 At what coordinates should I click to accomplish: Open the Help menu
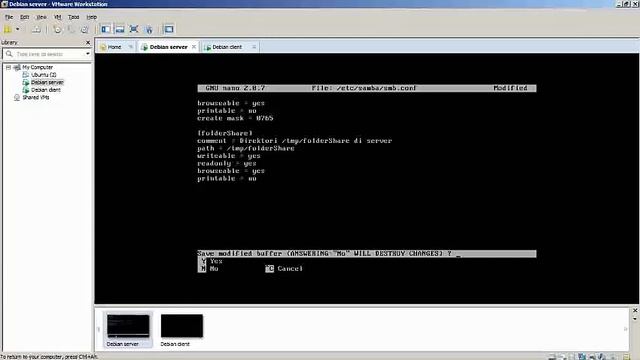point(91,17)
